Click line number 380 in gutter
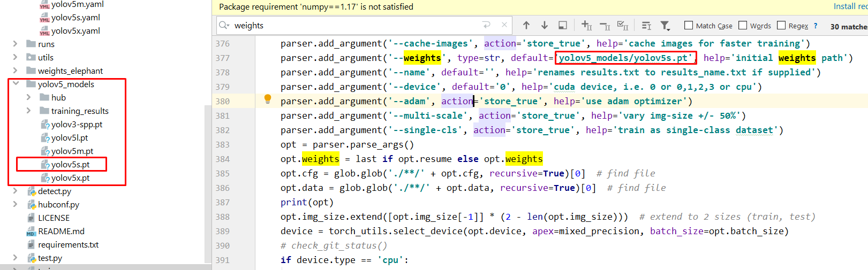This screenshot has width=868, height=270. click(x=223, y=101)
